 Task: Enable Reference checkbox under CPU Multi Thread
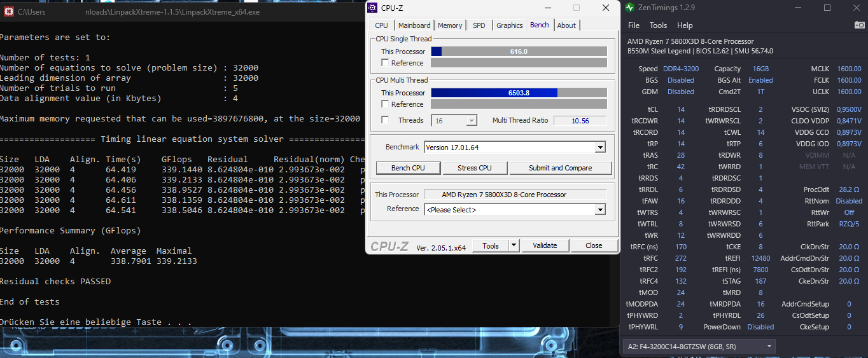pos(385,104)
